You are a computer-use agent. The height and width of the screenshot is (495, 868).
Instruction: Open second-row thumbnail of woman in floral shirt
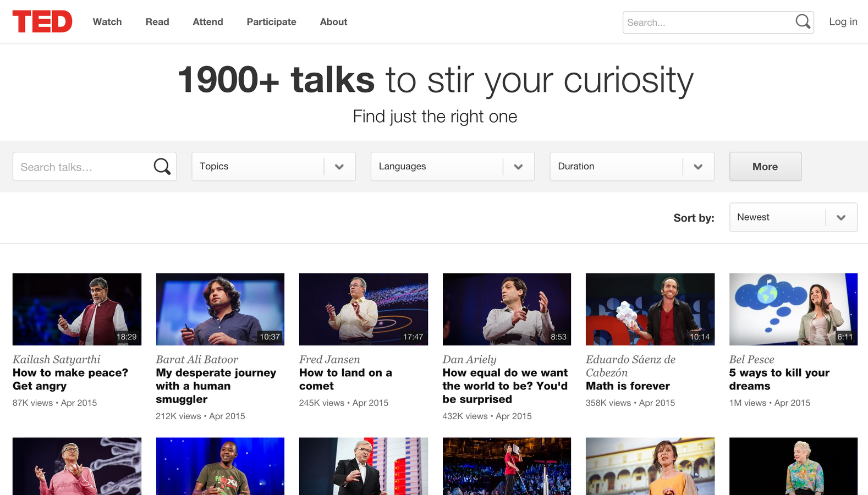click(x=793, y=466)
